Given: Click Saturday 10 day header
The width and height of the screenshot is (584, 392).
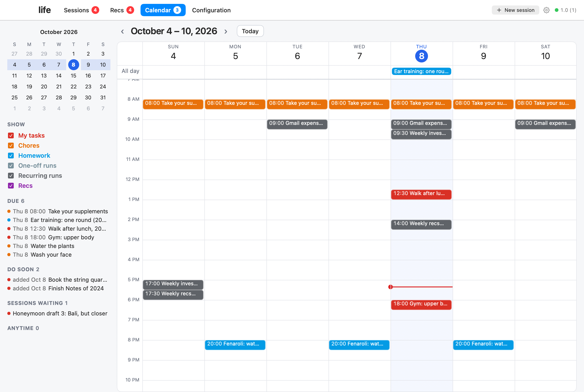Looking at the screenshot, I should (x=545, y=53).
